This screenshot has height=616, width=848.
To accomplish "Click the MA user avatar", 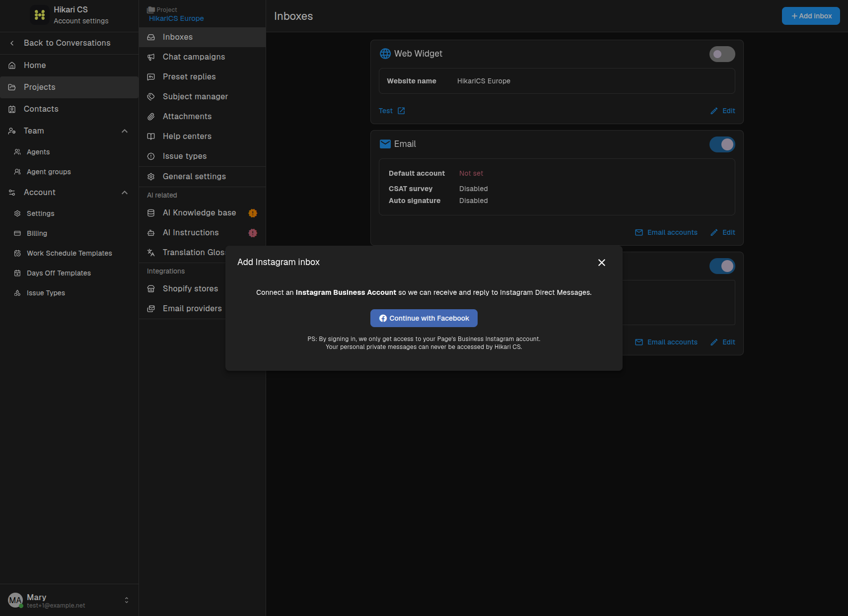I will 15,600.
